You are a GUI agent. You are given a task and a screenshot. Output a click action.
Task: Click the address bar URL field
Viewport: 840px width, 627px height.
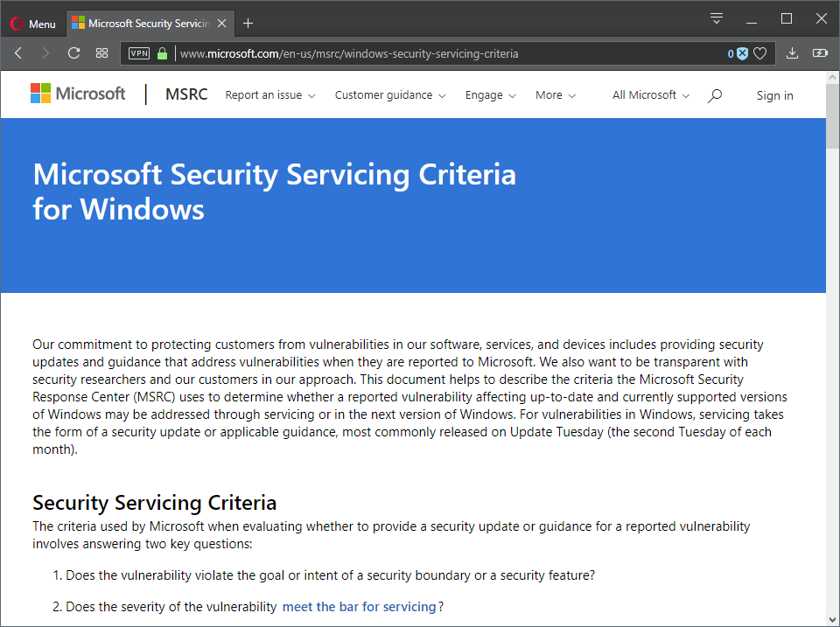(x=450, y=53)
